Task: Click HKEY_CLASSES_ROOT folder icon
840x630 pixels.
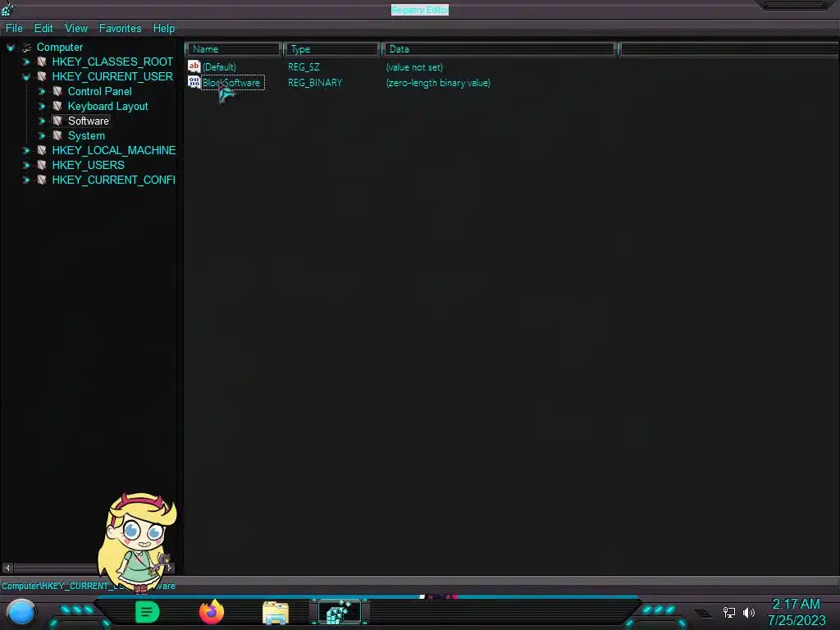Action: tap(42, 62)
